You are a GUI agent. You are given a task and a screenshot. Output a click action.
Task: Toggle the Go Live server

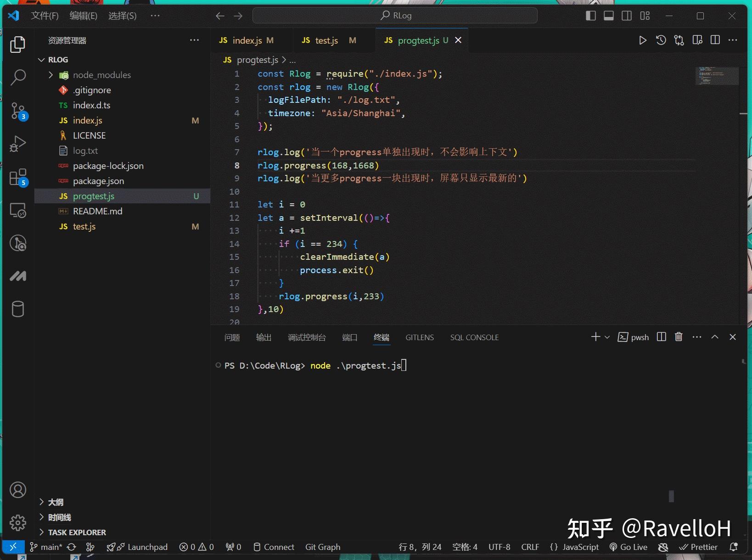pos(629,547)
